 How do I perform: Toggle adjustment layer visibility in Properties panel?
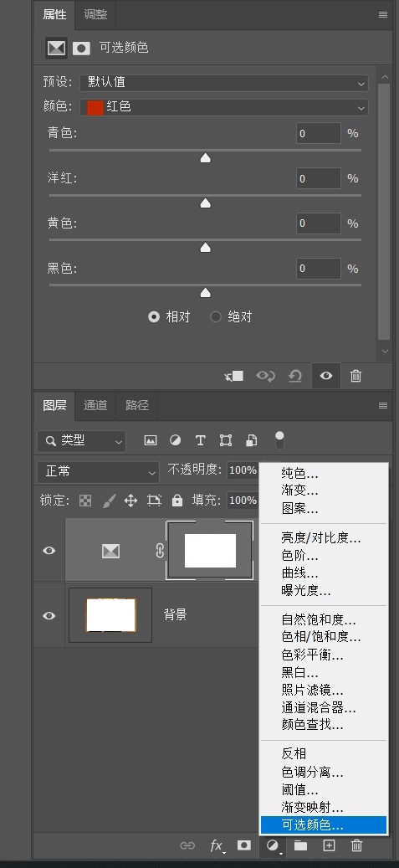pos(326,377)
